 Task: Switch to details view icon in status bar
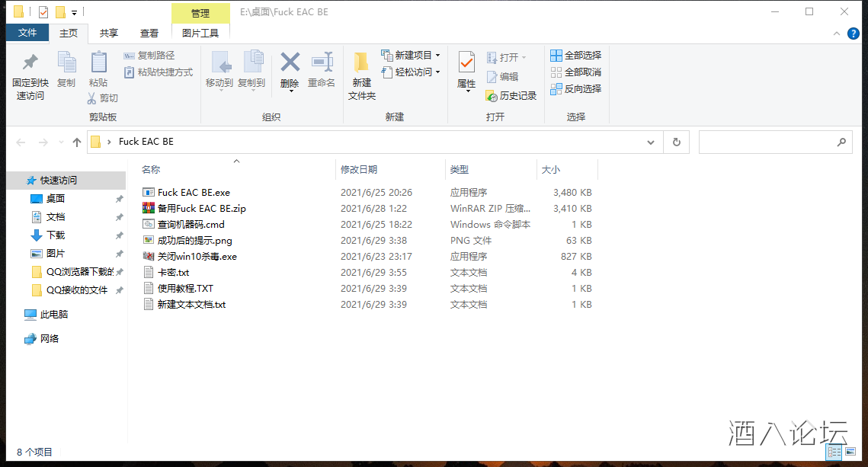834,452
